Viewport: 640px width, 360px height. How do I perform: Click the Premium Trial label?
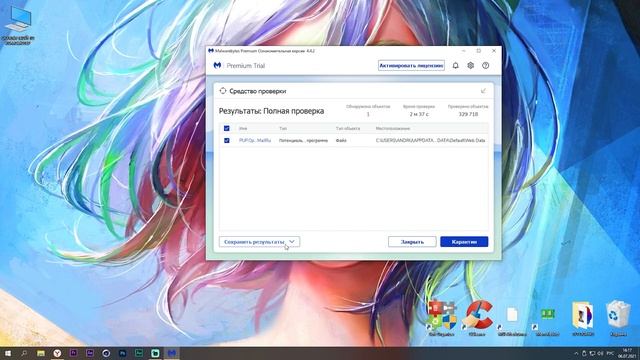[x=246, y=65]
